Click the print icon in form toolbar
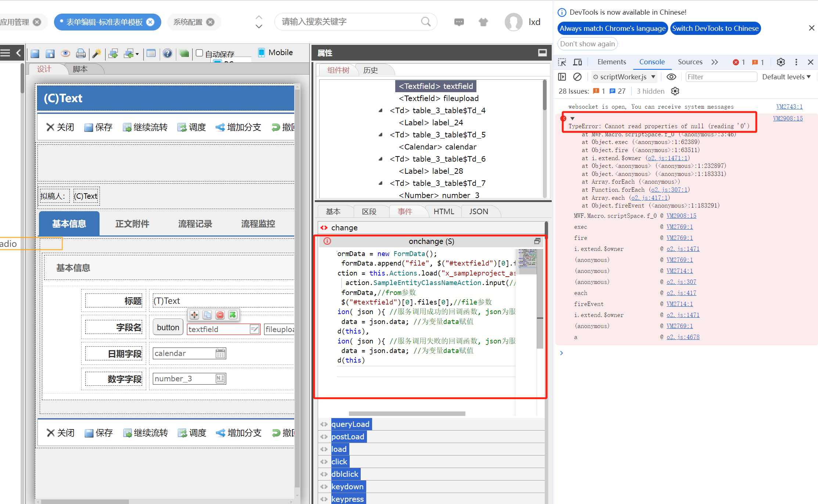 pos(80,53)
